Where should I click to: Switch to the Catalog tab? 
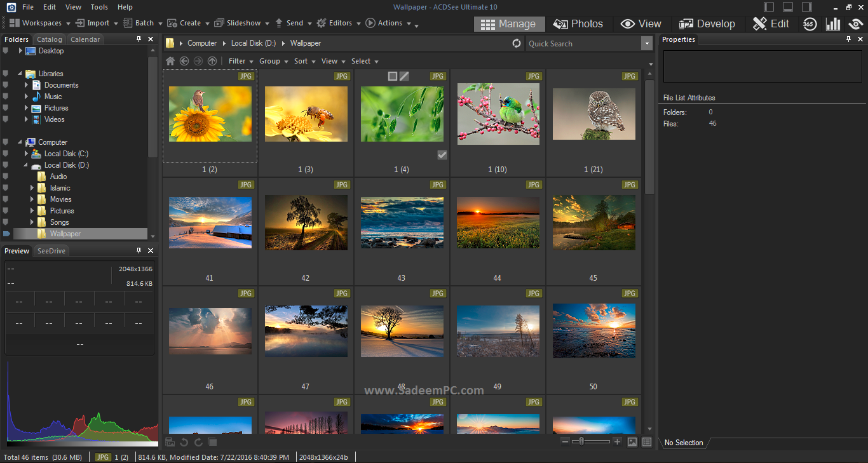coord(50,39)
